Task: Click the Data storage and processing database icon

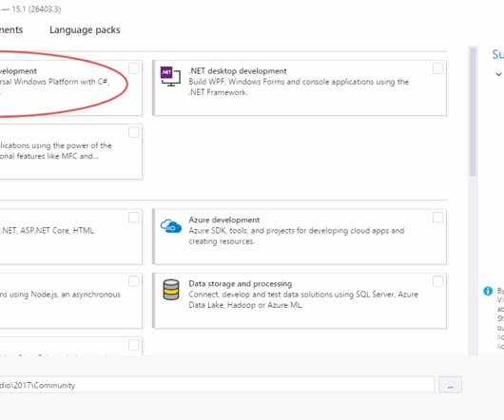Action: (x=171, y=290)
